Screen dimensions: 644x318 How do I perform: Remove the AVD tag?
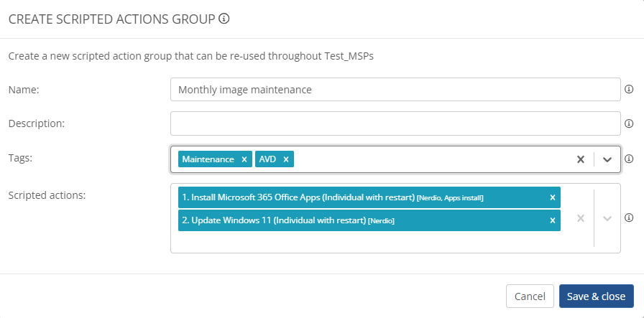(286, 159)
